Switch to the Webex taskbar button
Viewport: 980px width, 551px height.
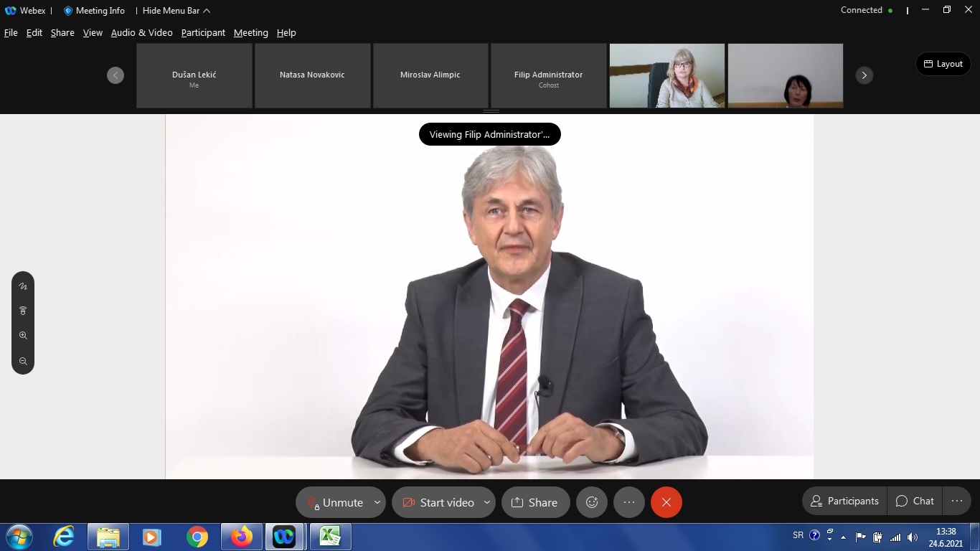(x=285, y=537)
